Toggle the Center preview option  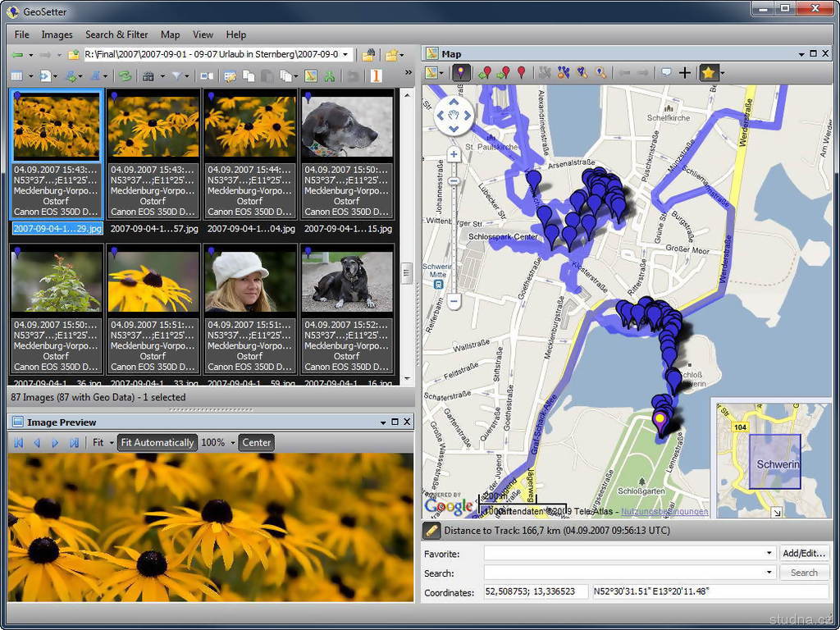click(256, 443)
